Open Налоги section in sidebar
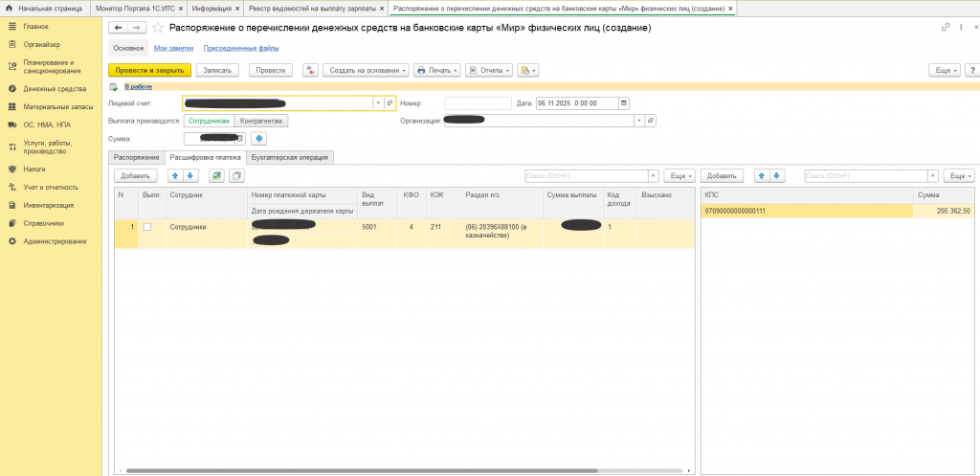 point(34,169)
